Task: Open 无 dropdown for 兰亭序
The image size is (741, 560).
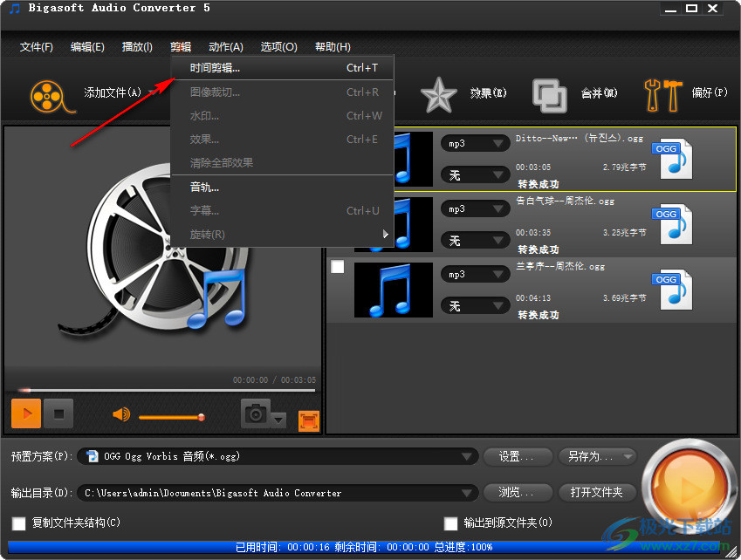Action: pos(475,306)
